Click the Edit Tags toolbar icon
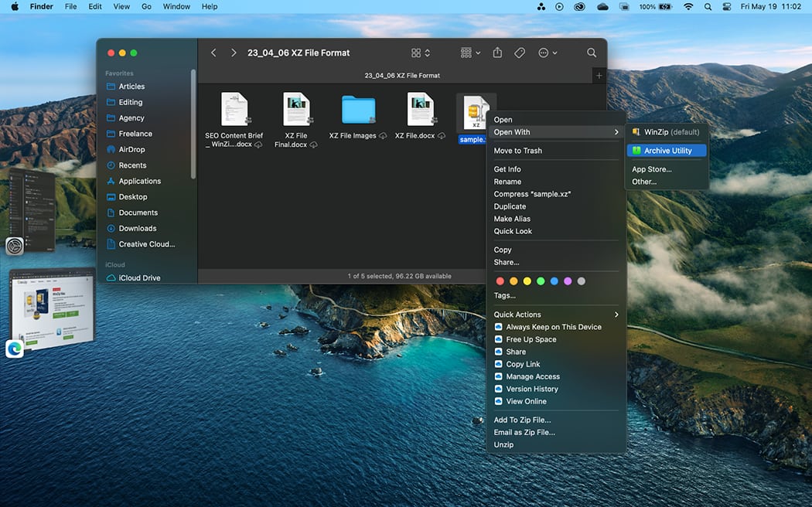Screen dimensions: 812x507 click(520, 53)
